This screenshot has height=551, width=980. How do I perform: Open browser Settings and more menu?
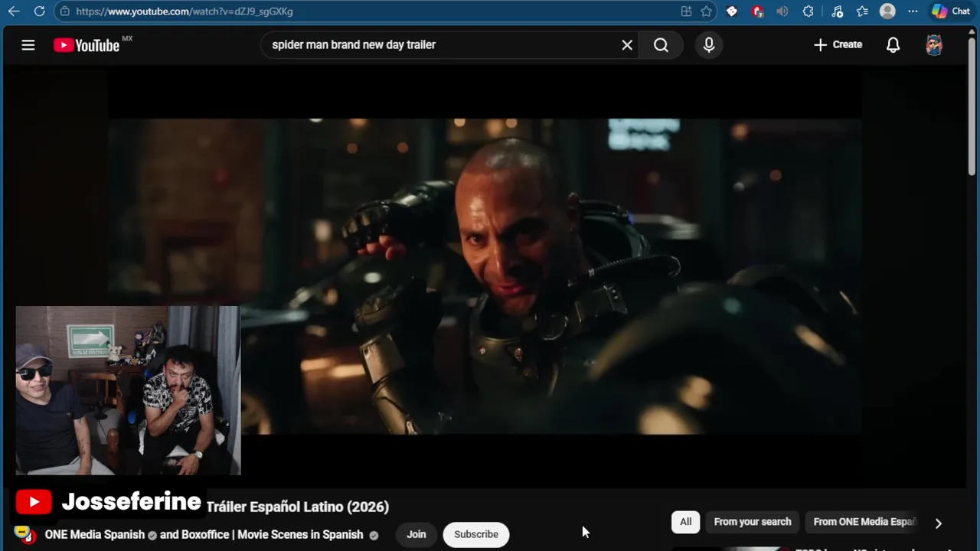(913, 11)
